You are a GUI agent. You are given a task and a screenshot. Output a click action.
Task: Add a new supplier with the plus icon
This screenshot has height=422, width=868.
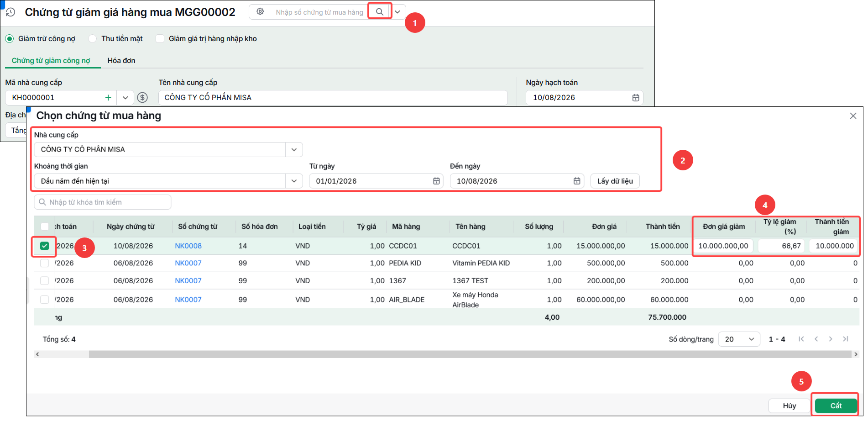point(108,98)
